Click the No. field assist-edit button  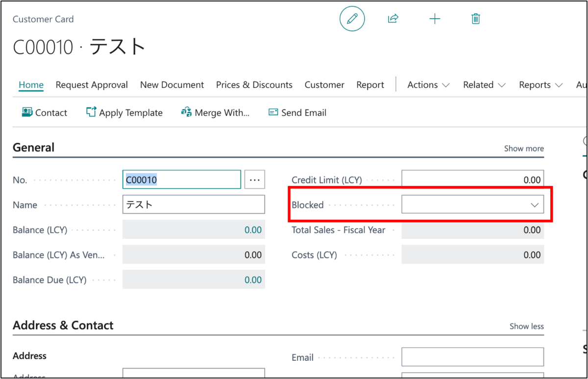[254, 179]
